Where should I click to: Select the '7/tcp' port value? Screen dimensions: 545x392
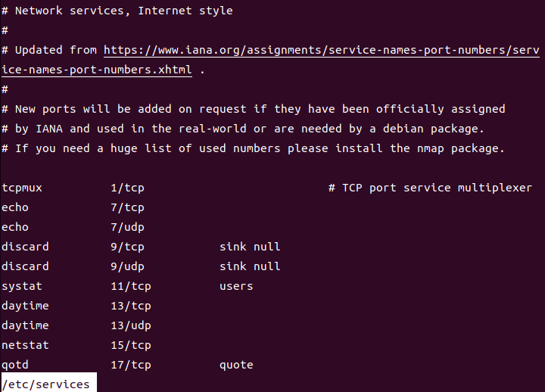tap(127, 207)
